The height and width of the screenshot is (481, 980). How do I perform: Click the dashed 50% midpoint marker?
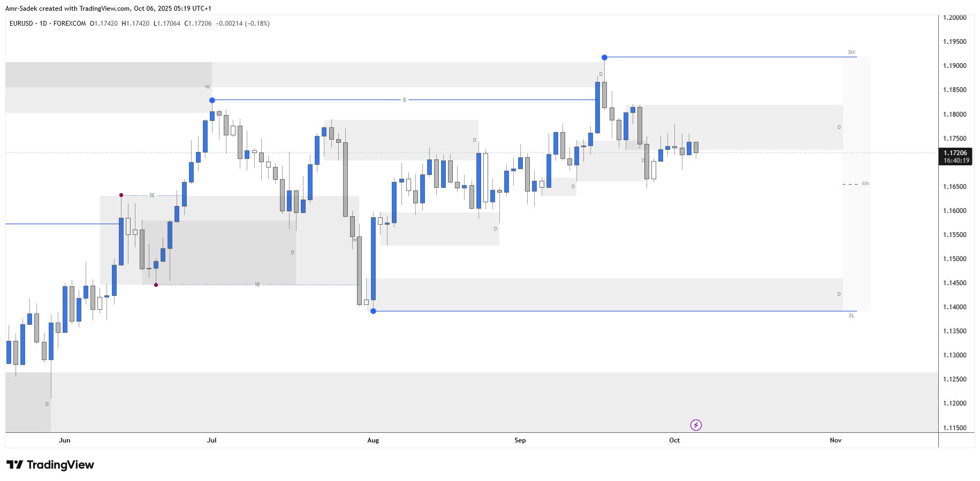point(850,184)
